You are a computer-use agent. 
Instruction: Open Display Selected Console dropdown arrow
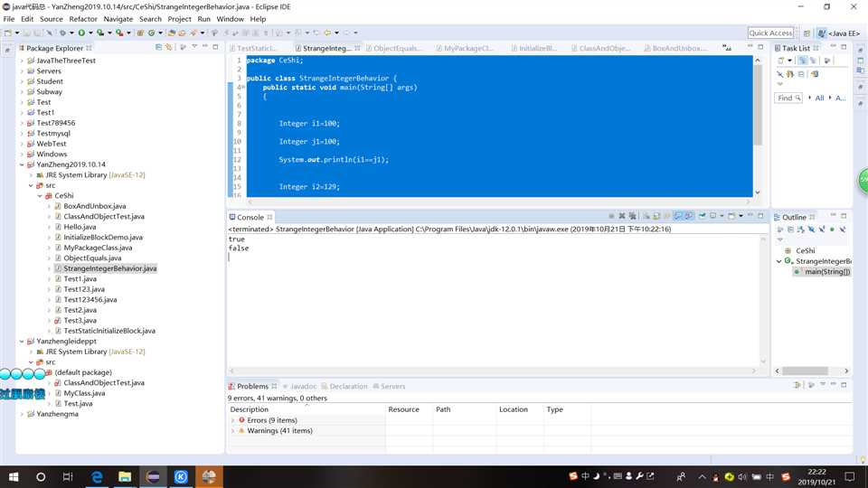(x=722, y=216)
